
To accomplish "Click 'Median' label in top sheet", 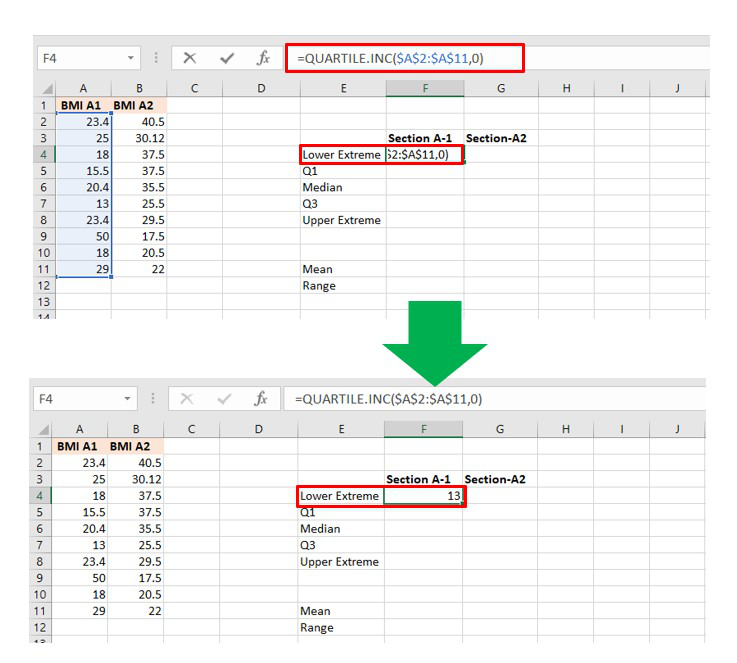I will pos(322,187).
